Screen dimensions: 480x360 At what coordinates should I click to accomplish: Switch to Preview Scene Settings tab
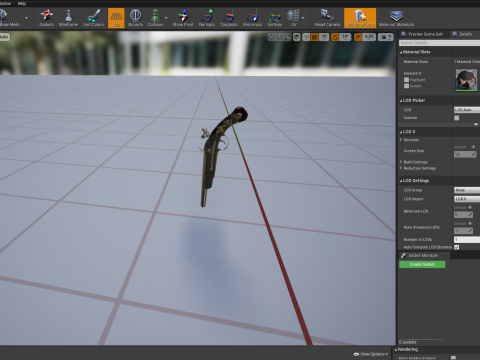click(422, 34)
